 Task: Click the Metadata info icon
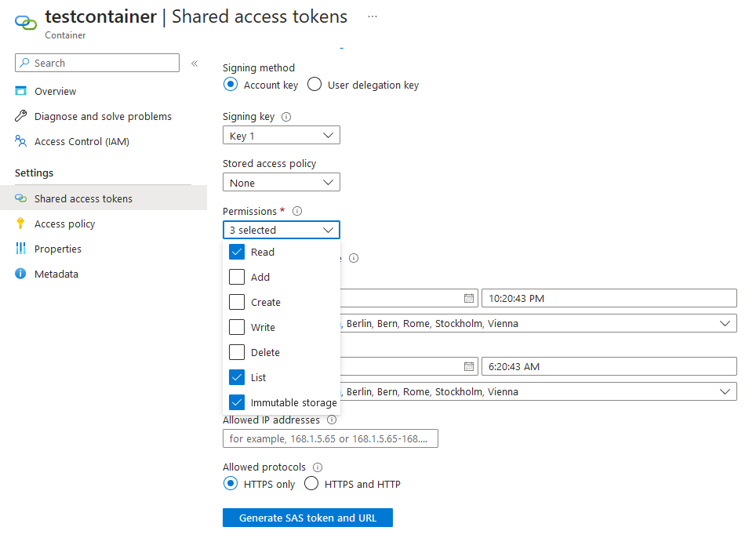(20, 274)
